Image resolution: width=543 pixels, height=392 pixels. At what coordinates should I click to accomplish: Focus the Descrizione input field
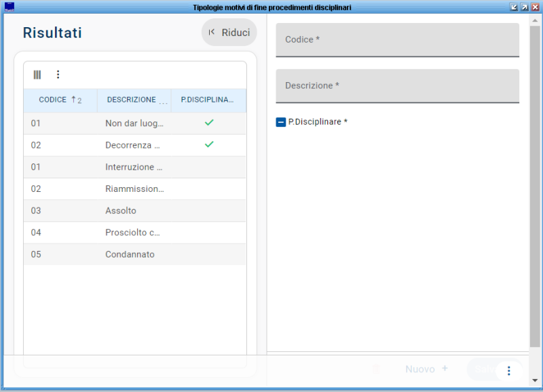[397, 86]
